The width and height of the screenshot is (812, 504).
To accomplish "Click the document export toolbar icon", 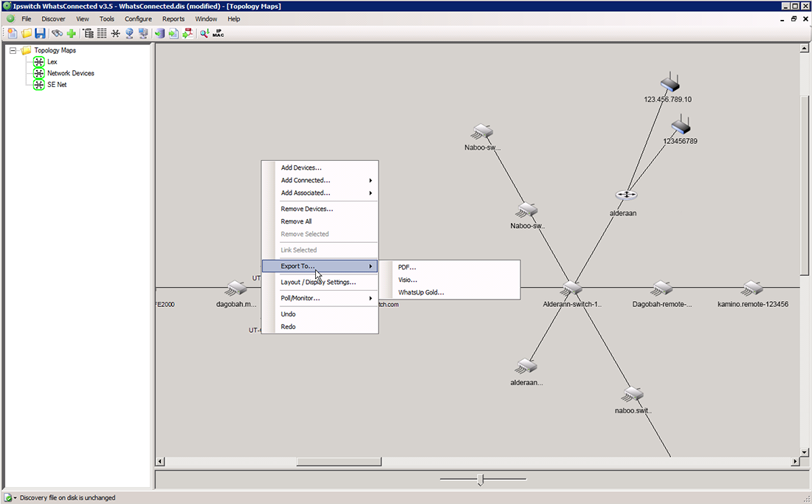I will coord(173,34).
